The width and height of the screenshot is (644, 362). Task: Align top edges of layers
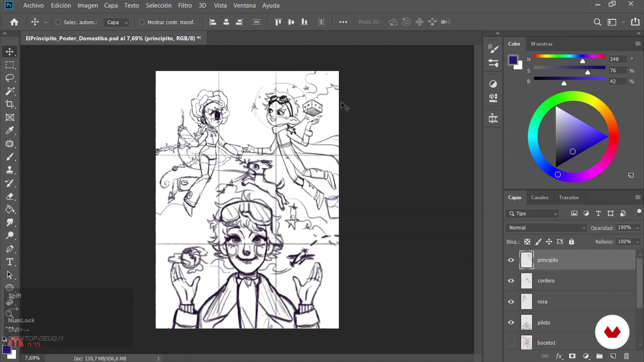coord(278,22)
